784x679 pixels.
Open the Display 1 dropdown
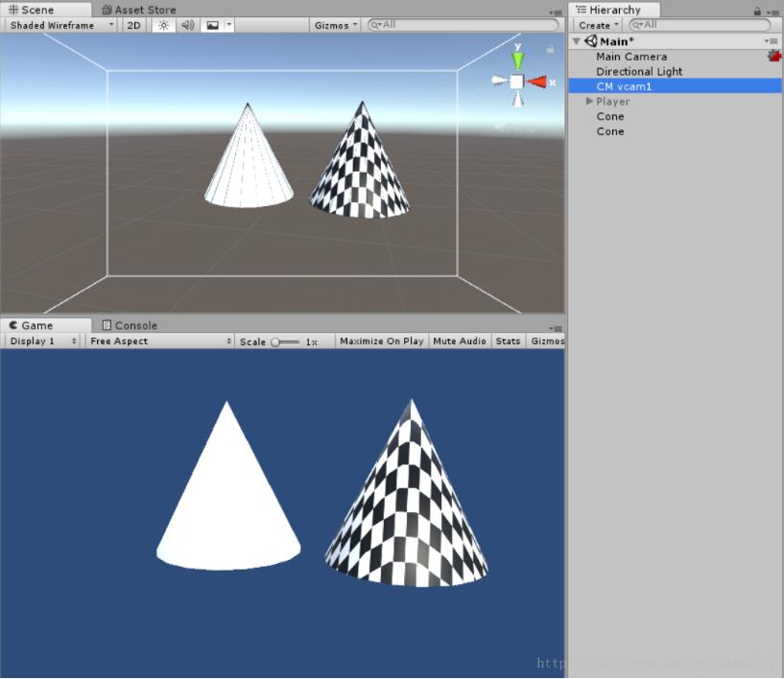43,341
